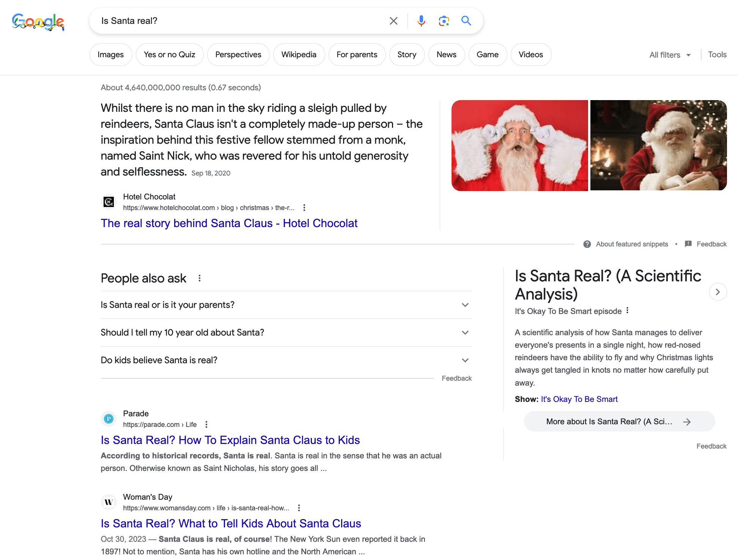Click the womansday.com URL breadcrumb
This screenshot has width=738, height=560.
[206, 508]
